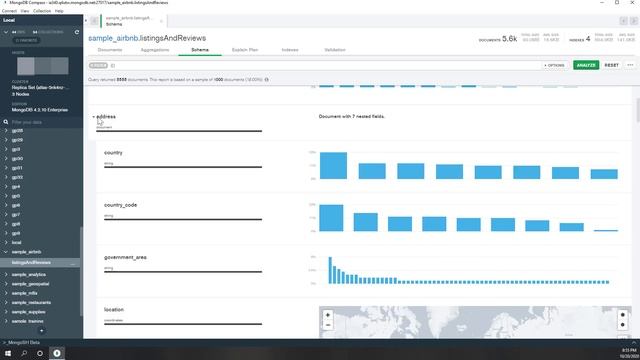Click the sample_airbnb breadcrumb link

113,38
